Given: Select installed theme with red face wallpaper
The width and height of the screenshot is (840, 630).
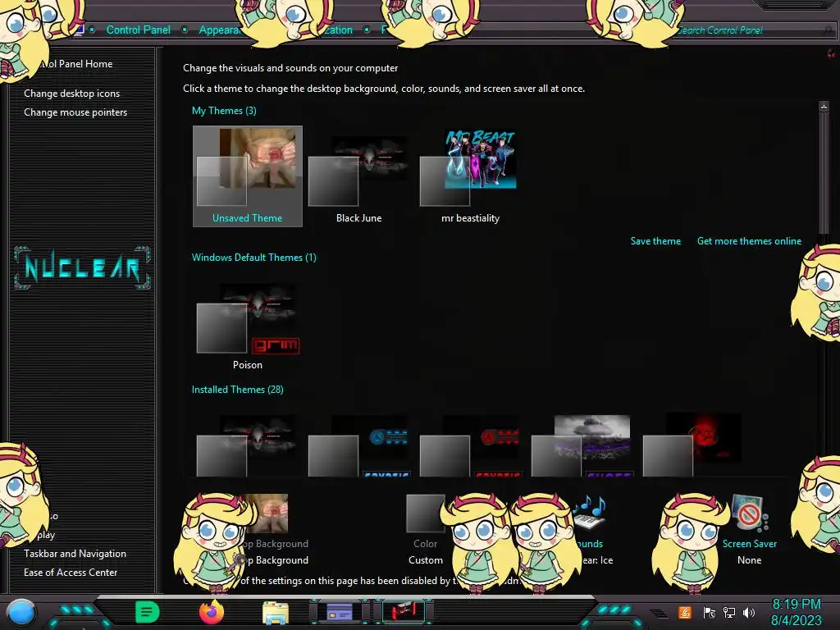Looking at the screenshot, I should 693,445.
